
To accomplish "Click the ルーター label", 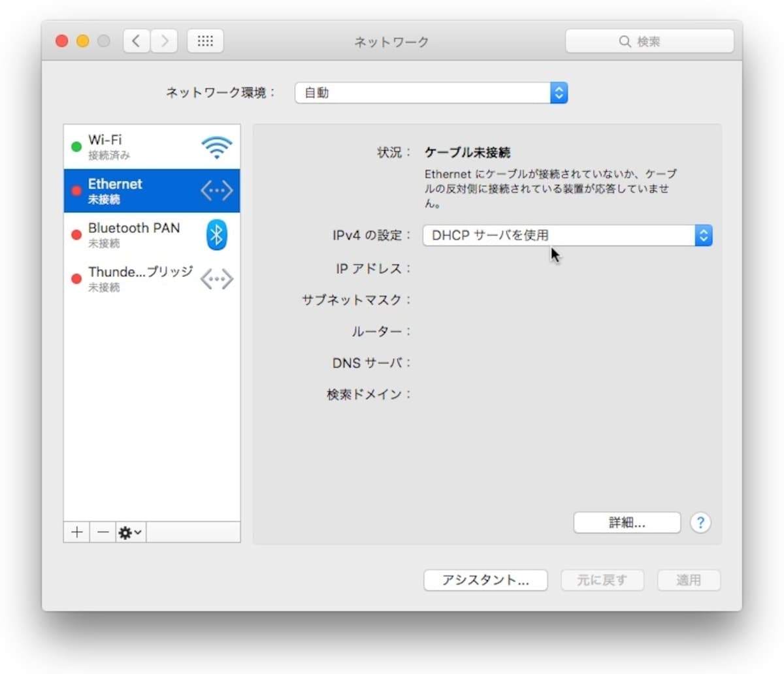I will 381,331.
